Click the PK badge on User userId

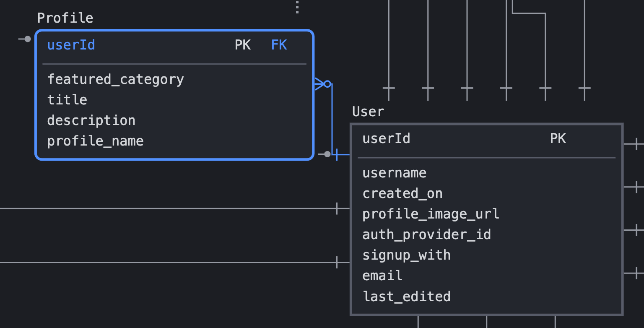pyautogui.click(x=558, y=138)
